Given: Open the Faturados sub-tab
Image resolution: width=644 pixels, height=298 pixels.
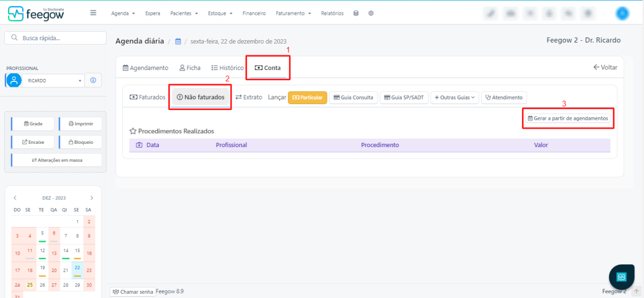Looking at the screenshot, I should (x=148, y=97).
